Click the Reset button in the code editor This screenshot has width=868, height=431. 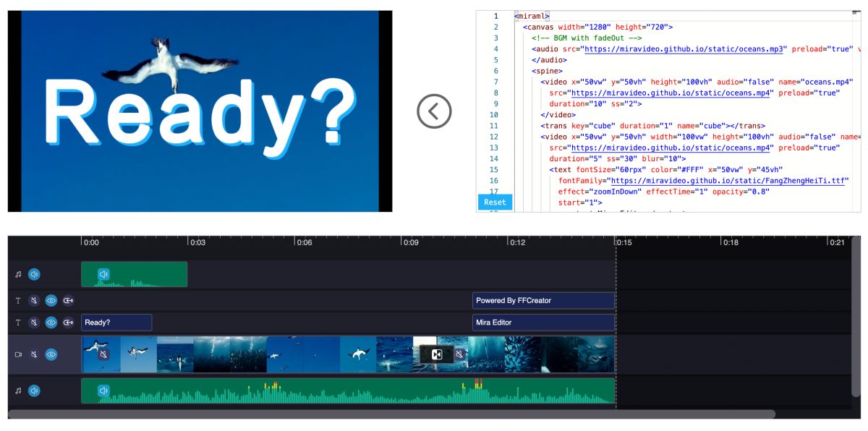point(495,202)
